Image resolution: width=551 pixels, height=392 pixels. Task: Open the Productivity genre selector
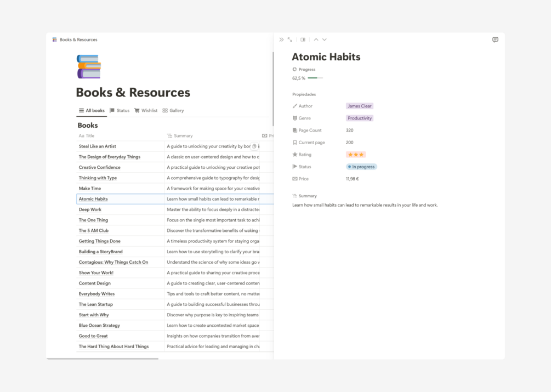pos(360,118)
